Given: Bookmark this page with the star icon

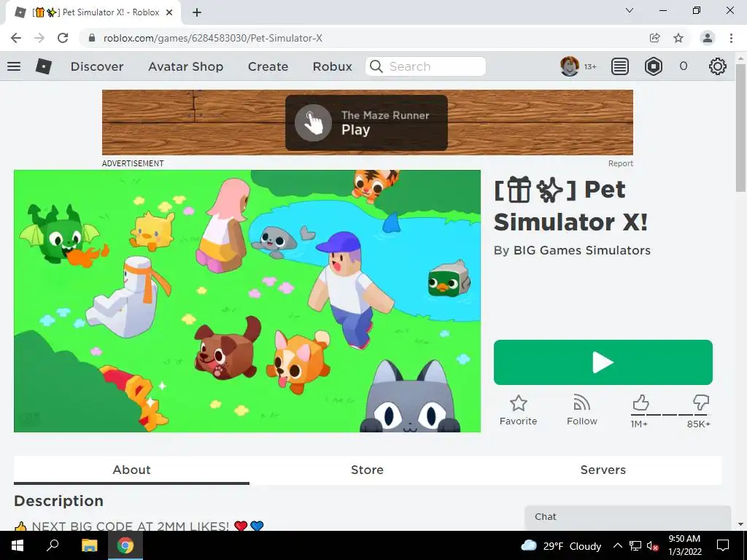Looking at the screenshot, I should [x=678, y=38].
